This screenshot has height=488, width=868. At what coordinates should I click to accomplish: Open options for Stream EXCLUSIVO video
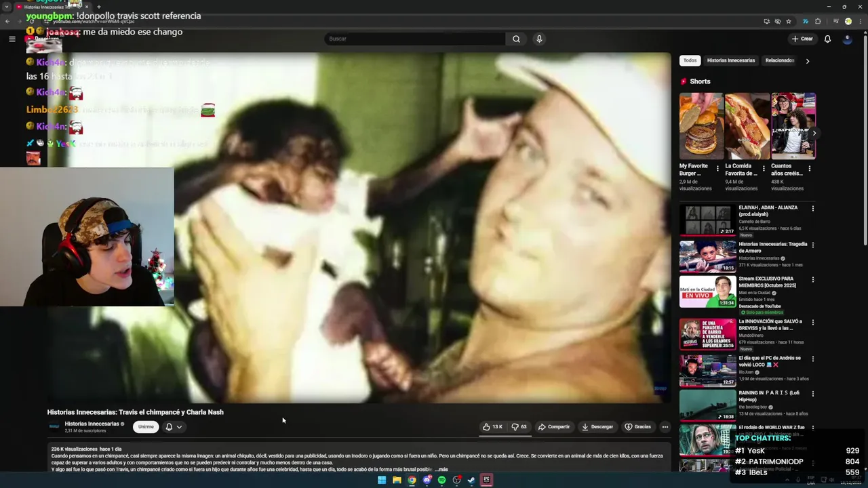pos(812,279)
